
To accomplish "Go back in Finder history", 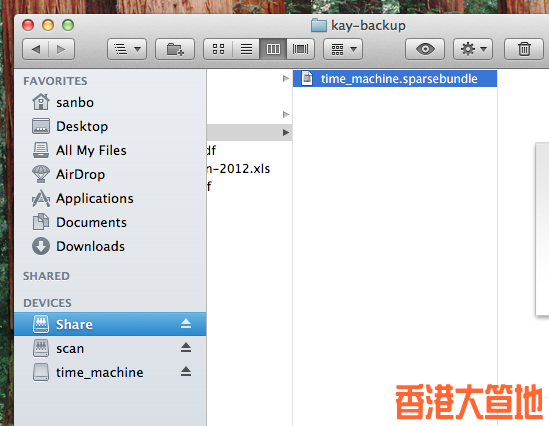I will point(35,49).
